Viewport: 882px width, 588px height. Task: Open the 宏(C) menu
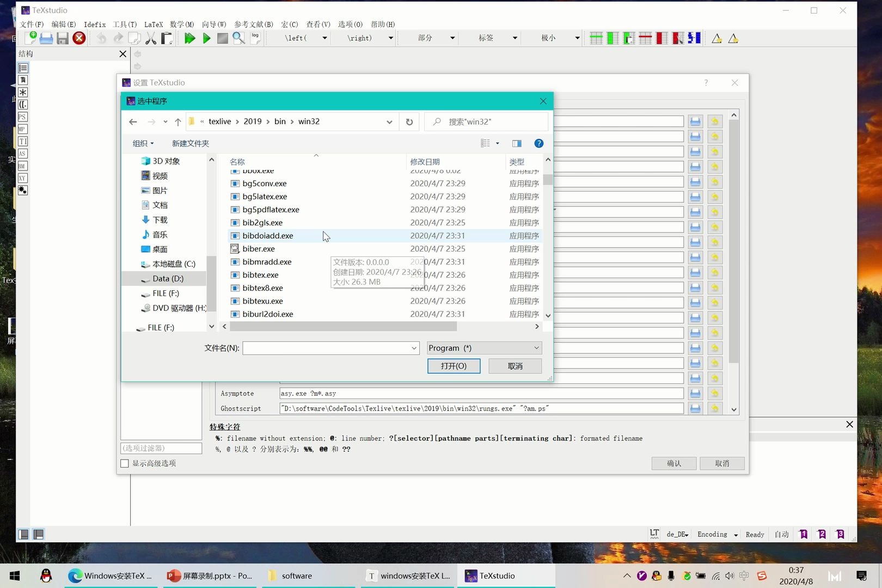coord(290,24)
